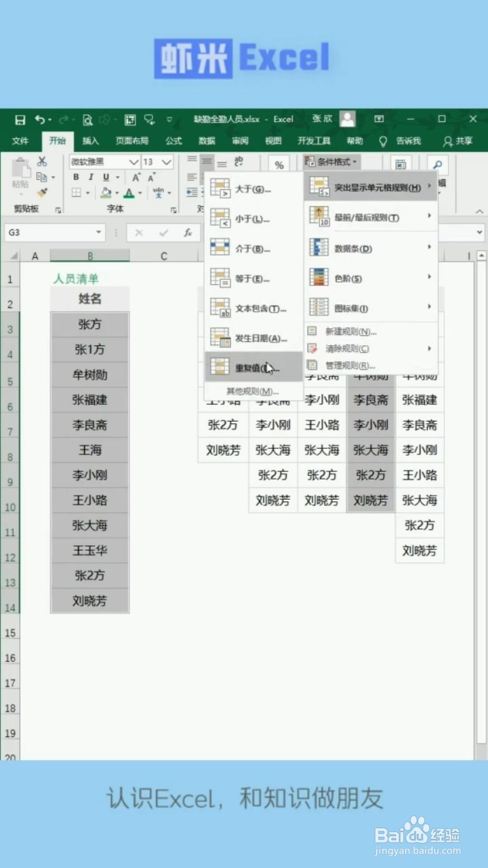Copy selection with the copy icon
The height and width of the screenshot is (868, 488).
point(41,177)
